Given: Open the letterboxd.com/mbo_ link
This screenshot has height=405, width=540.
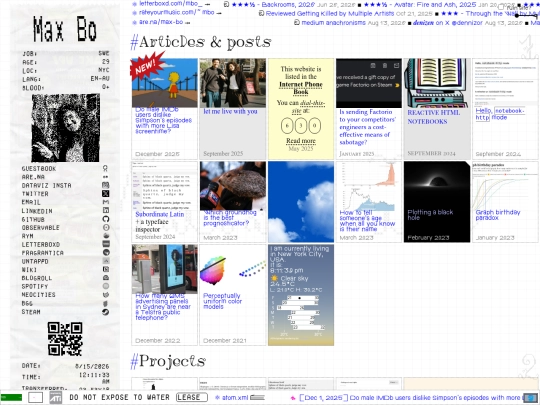Looking at the screenshot, I should [170, 3].
